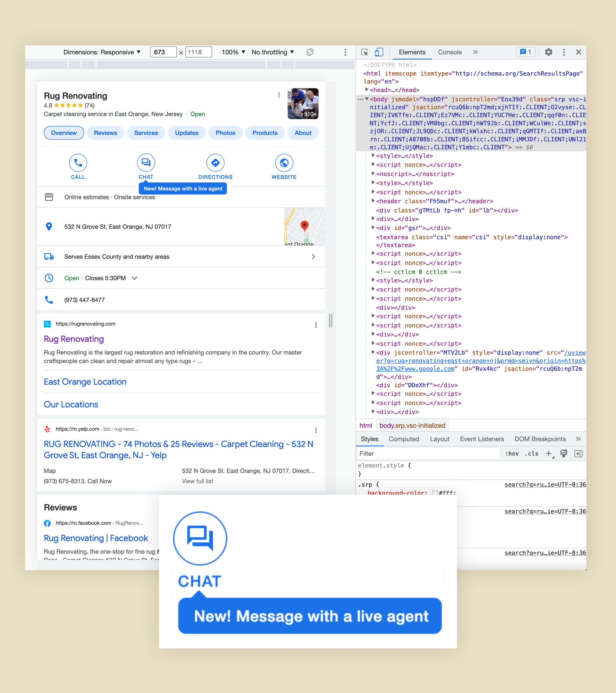Grab the viewport resize handle bar
This screenshot has height=693, width=616.
(x=331, y=321)
